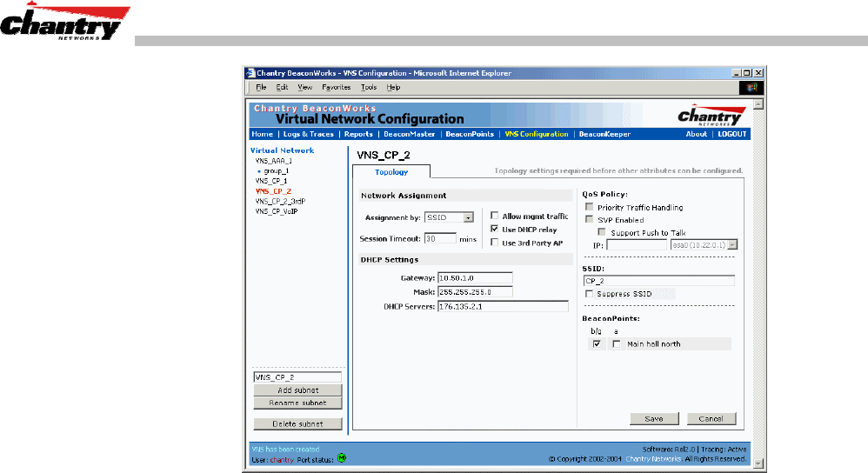Click the Chantry Networks footer link
This screenshot has width=868, height=473.
pyautogui.click(x=654, y=458)
